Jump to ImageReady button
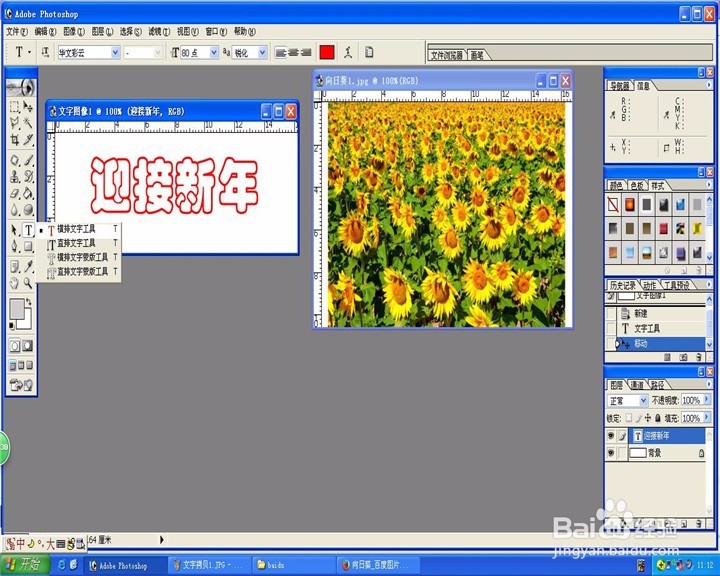The image size is (720, 576). 21,384
